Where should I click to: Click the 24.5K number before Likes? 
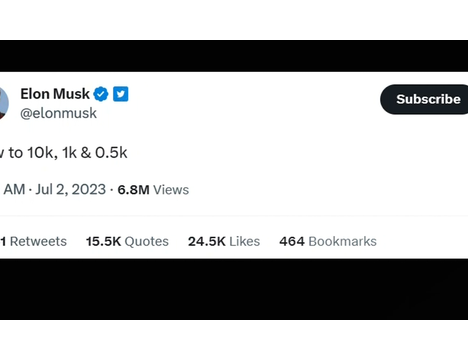(x=207, y=241)
